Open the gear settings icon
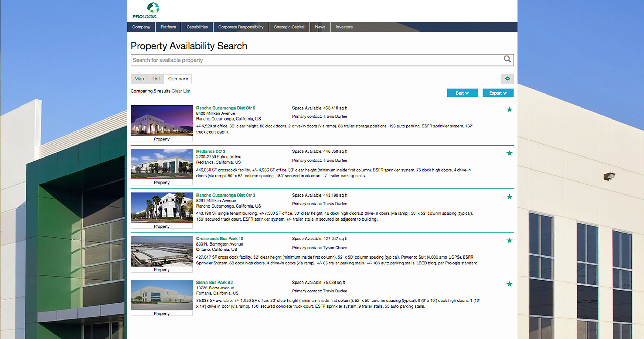Viewport: 644px width, 339px height. [508, 79]
